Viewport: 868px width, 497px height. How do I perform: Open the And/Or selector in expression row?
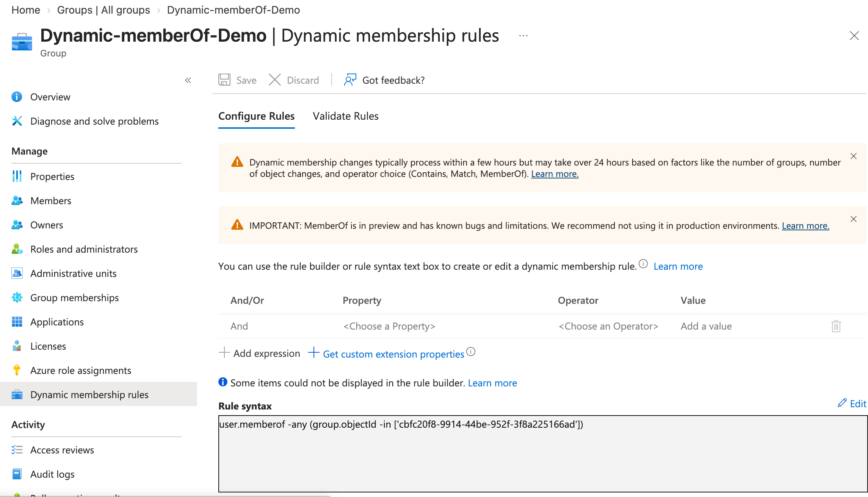(239, 326)
